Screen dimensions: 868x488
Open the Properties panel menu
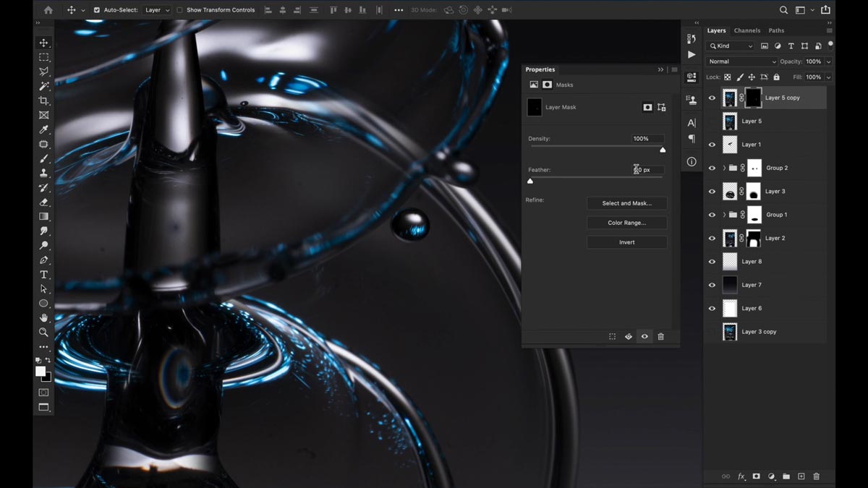674,69
